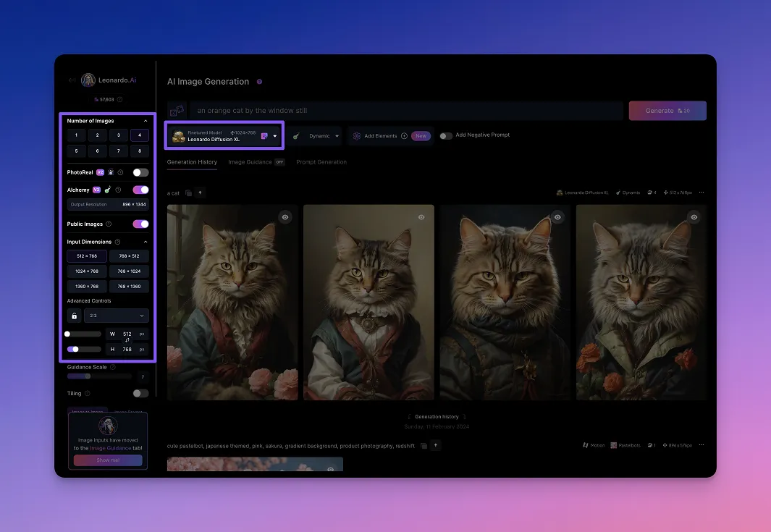Open the 2:3 aspect ratio dropdown
Viewport: 771px width, 532px height.
[117, 316]
